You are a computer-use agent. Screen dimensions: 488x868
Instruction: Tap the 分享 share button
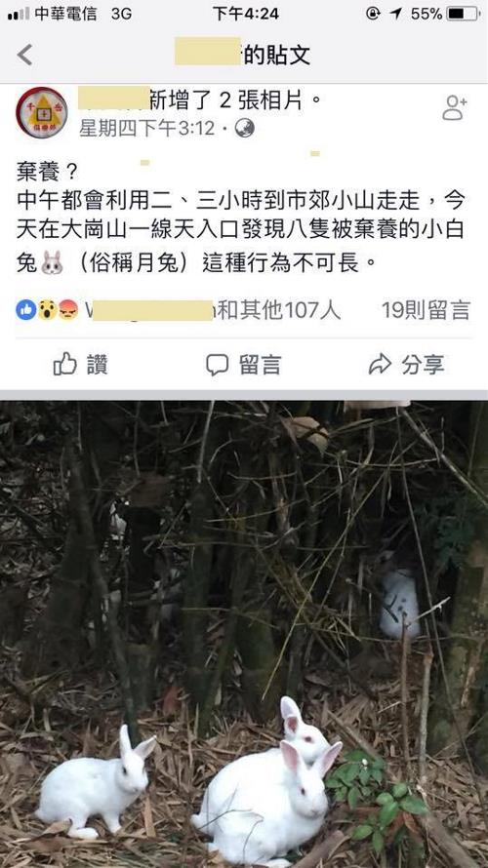[407, 364]
